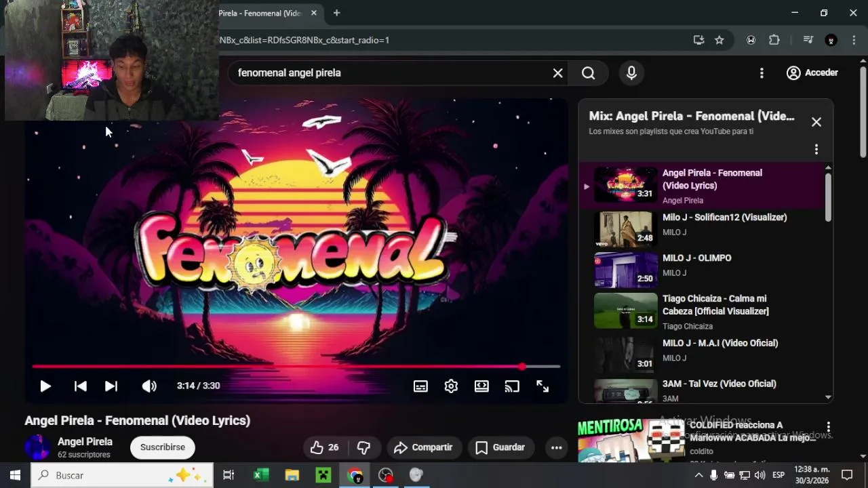Open Tiago Chicaiza - Calma mi Cabeza thumbnail

[625, 310]
